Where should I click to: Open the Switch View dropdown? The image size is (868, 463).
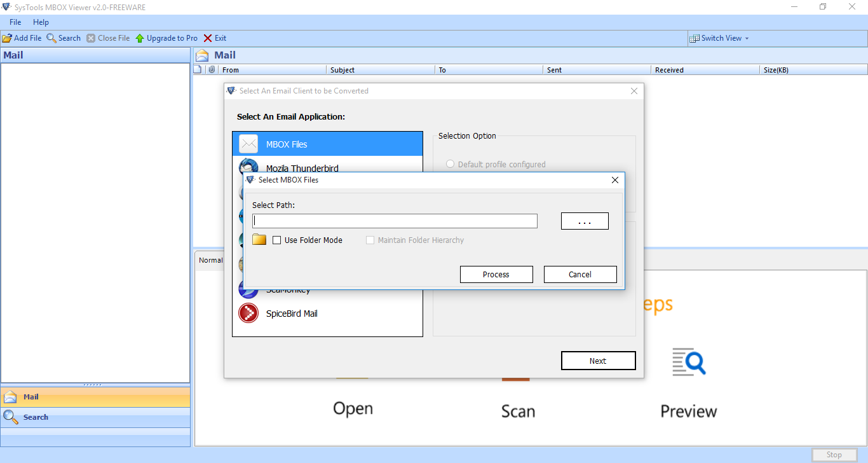point(719,38)
